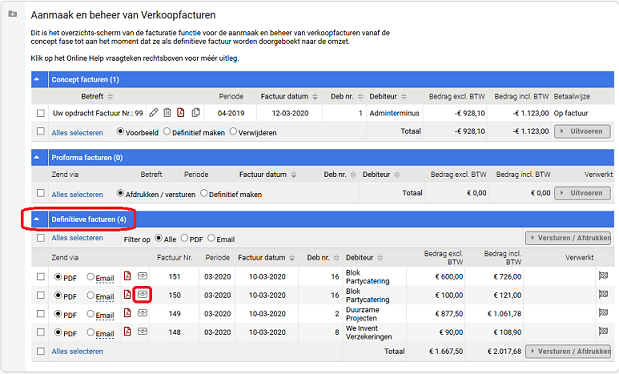Click the flag icon for invoice 150
This screenshot has height=374, width=619.
(x=603, y=294)
